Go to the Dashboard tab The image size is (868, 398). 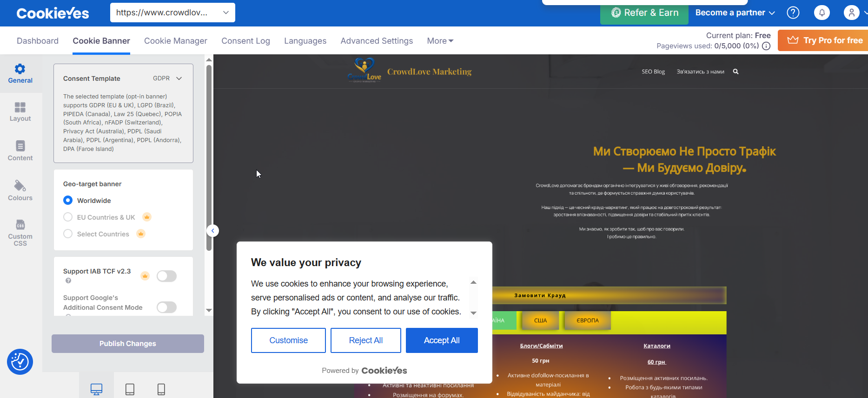38,41
